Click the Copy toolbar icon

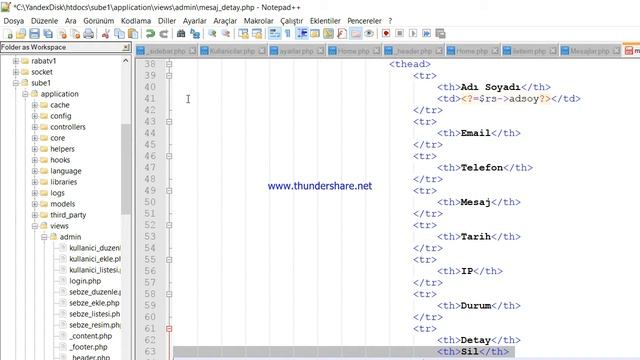[x=119, y=34]
